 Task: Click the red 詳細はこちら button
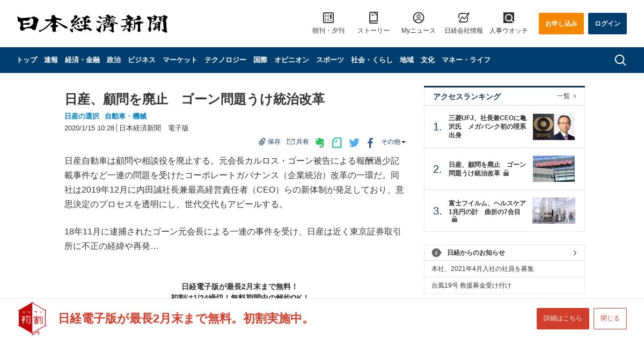coord(563,319)
